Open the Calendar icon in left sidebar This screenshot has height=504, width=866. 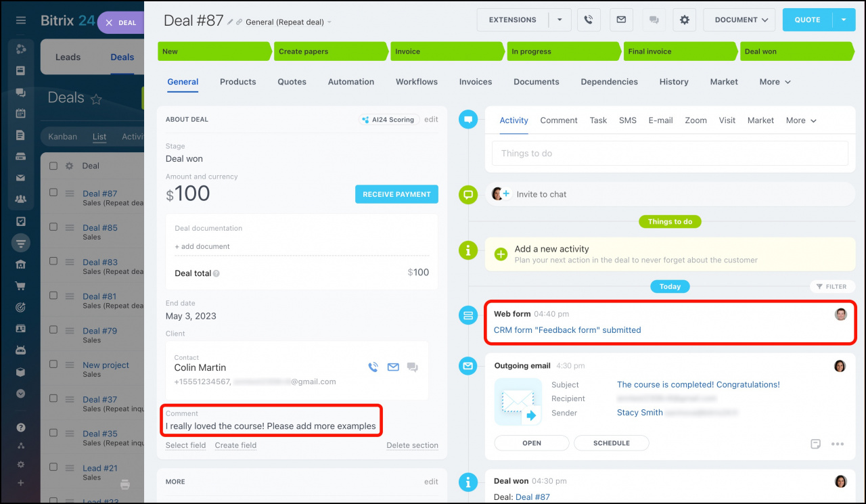(x=21, y=113)
